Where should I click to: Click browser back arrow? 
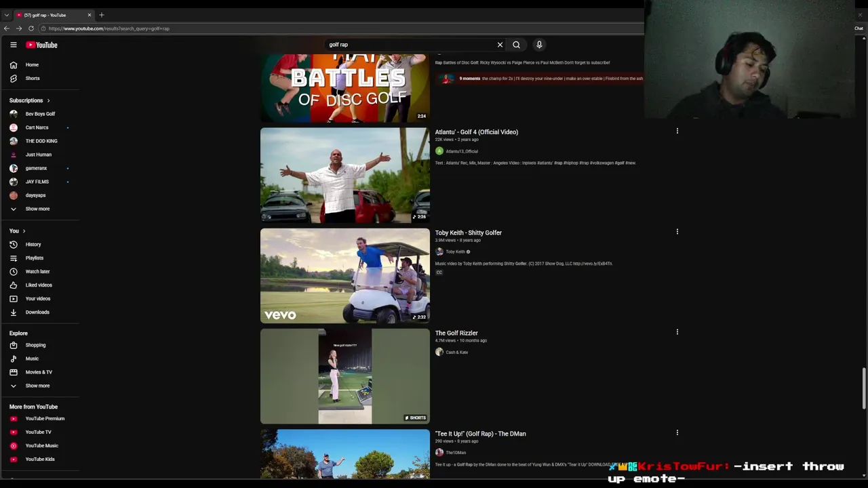pyautogui.click(x=7, y=28)
